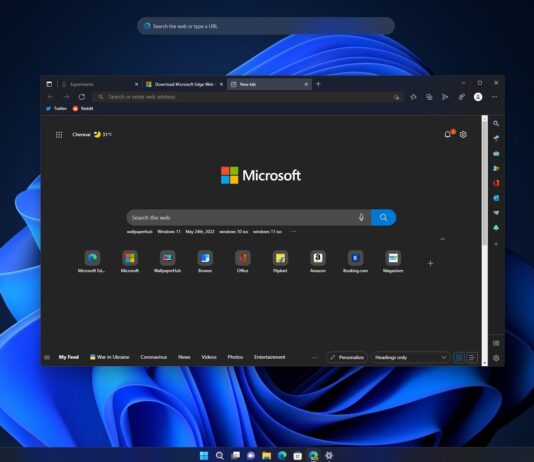
Task: Open the Coronavirus feed tab
Action: point(154,357)
